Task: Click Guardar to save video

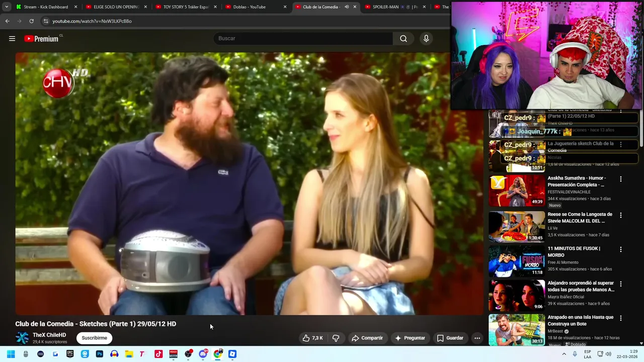Action: (x=450, y=338)
